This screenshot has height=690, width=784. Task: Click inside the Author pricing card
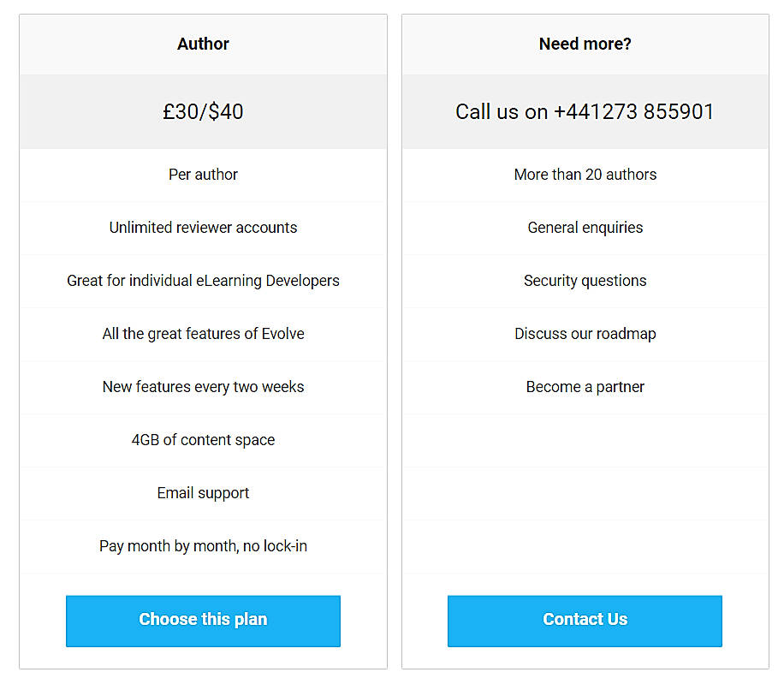[x=203, y=342]
